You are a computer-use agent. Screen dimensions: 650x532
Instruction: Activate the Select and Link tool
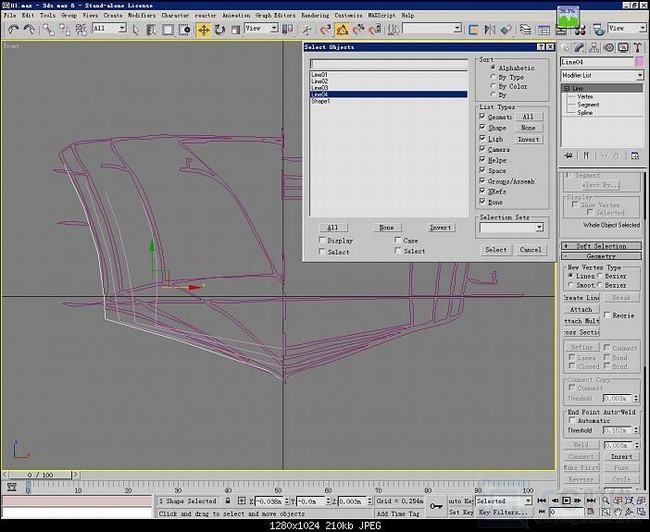pyautogui.click(x=49, y=29)
